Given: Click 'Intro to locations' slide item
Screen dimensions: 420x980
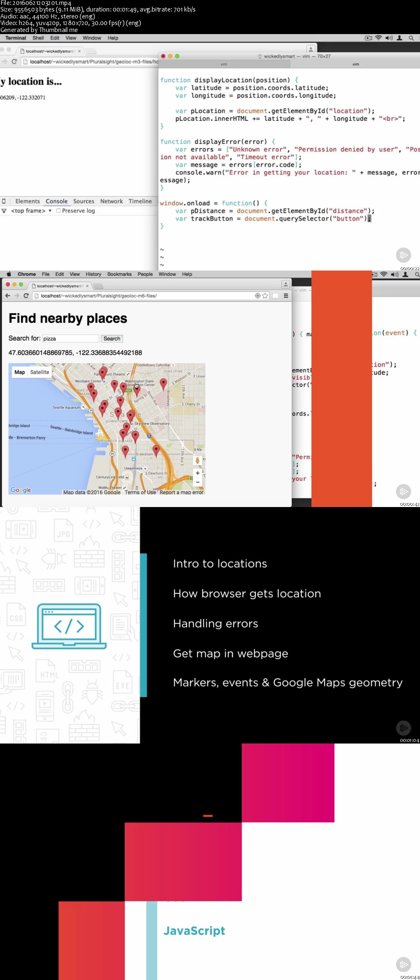Looking at the screenshot, I should [220, 564].
